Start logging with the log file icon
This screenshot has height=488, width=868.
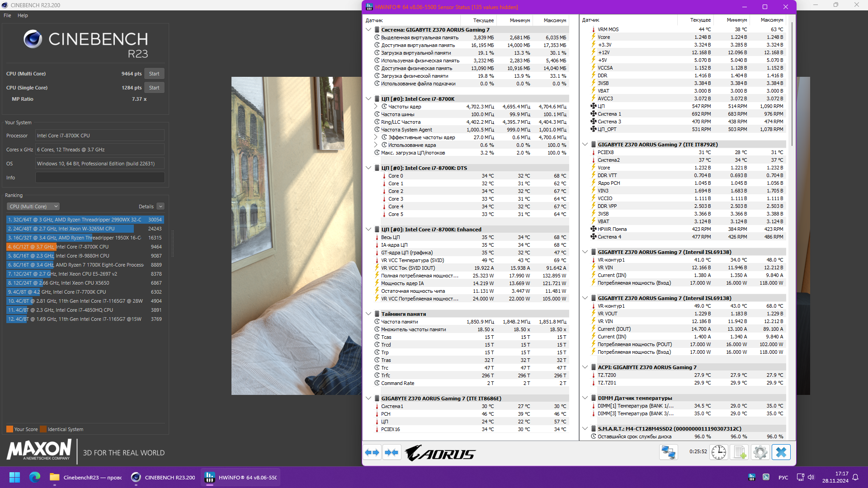pos(740,452)
